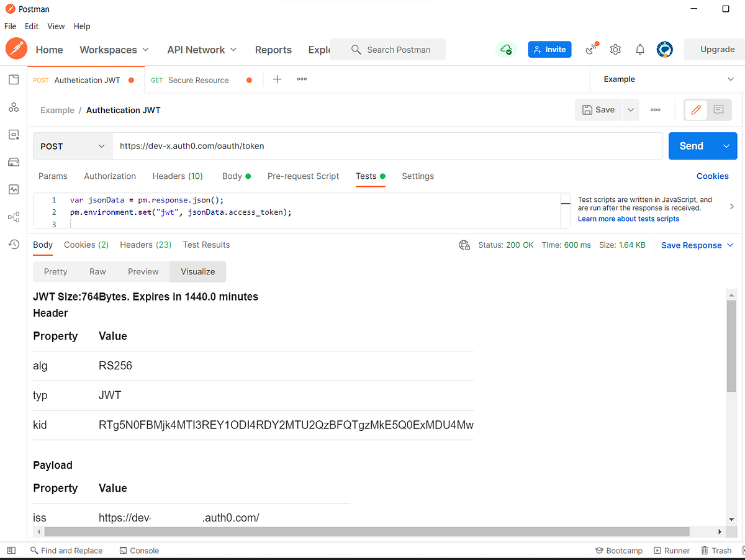Image resolution: width=745 pixels, height=560 pixels.
Task: Open the Mock Servers panel
Action: pyautogui.click(x=14, y=162)
